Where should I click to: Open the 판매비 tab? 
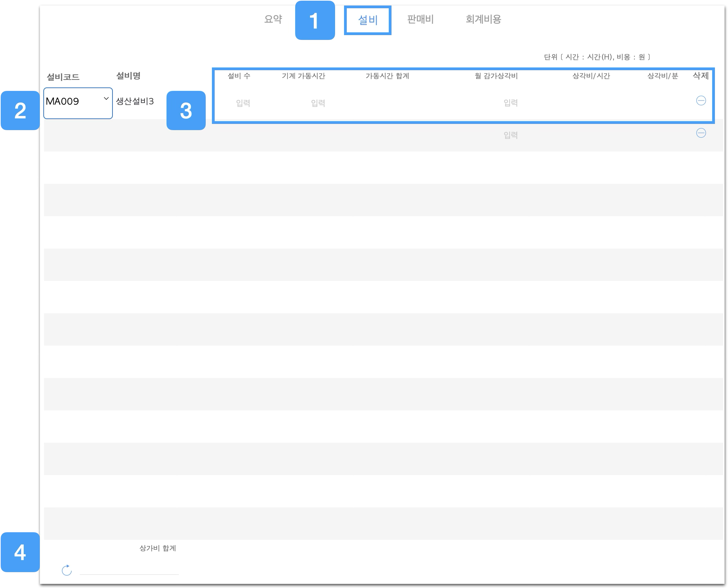click(420, 19)
